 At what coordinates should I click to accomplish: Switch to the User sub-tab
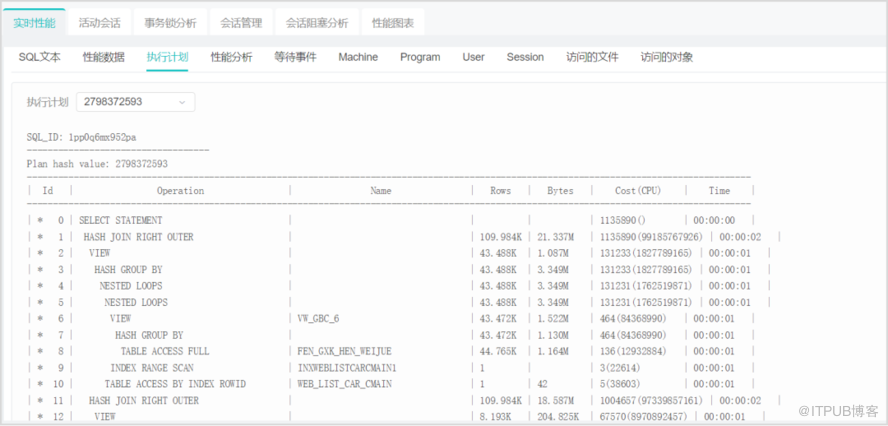[x=473, y=58]
